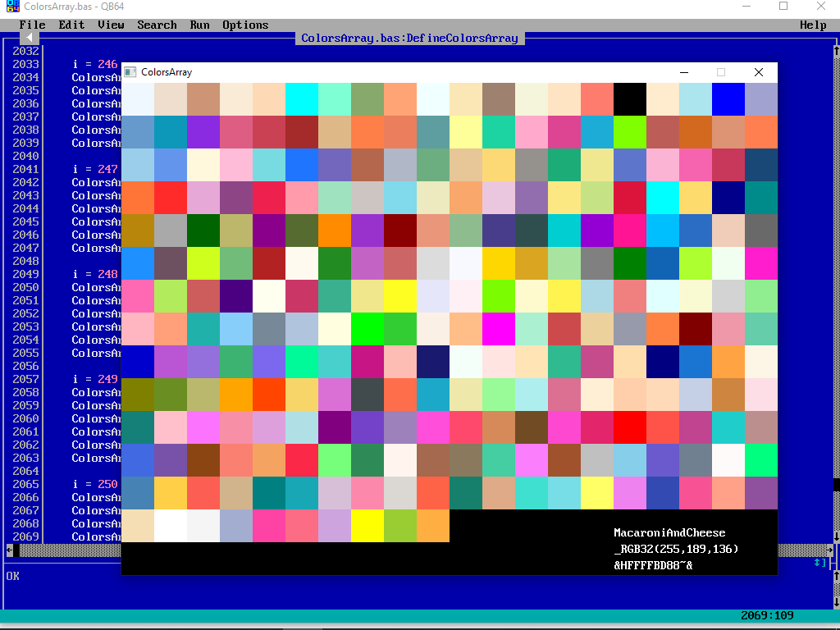This screenshot has height=630, width=840.
Task: Select the pure red color swatch
Action: tap(629, 427)
